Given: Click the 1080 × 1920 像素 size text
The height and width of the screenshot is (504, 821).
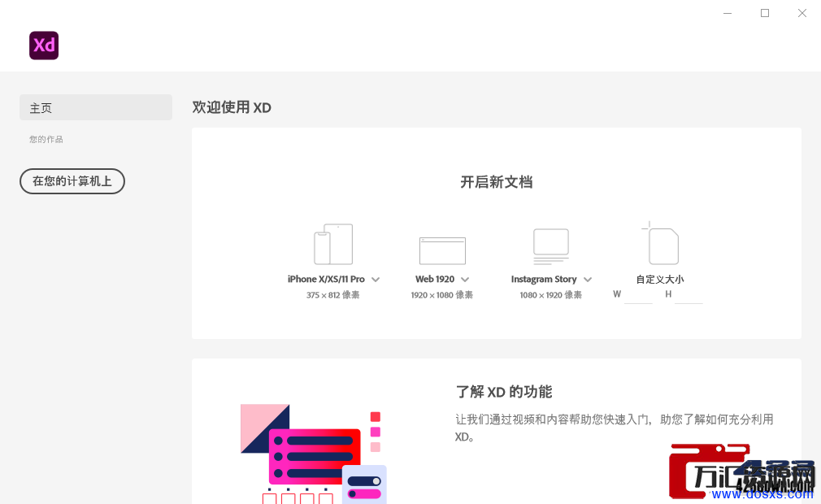Looking at the screenshot, I should [x=551, y=295].
